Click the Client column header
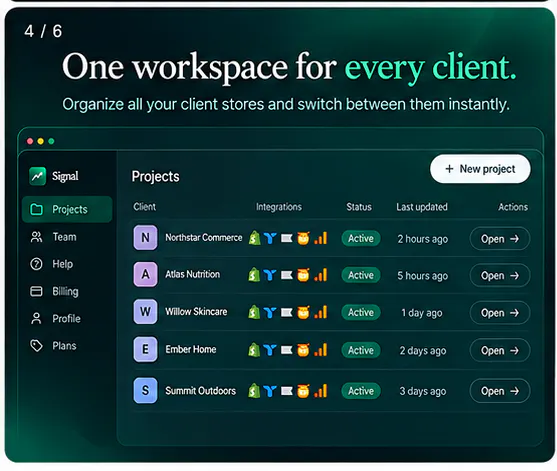The height and width of the screenshot is (471, 557). (145, 207)
